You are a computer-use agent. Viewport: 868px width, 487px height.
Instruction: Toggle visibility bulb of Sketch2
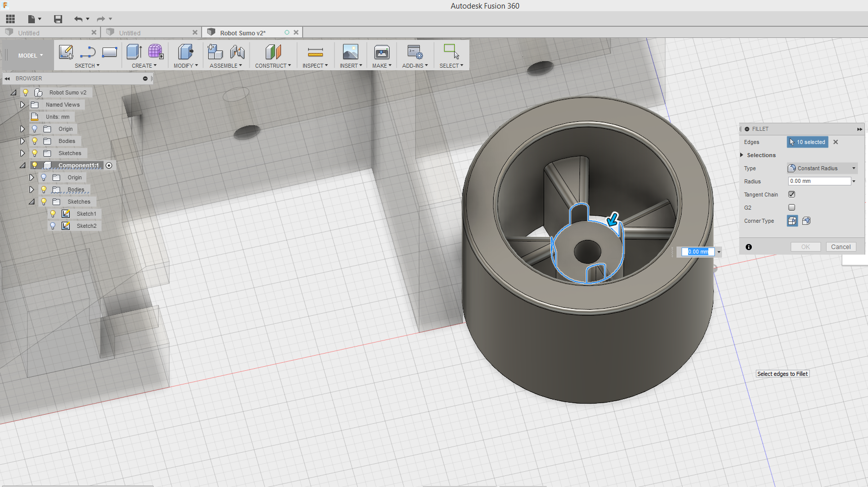pos(53,226)
